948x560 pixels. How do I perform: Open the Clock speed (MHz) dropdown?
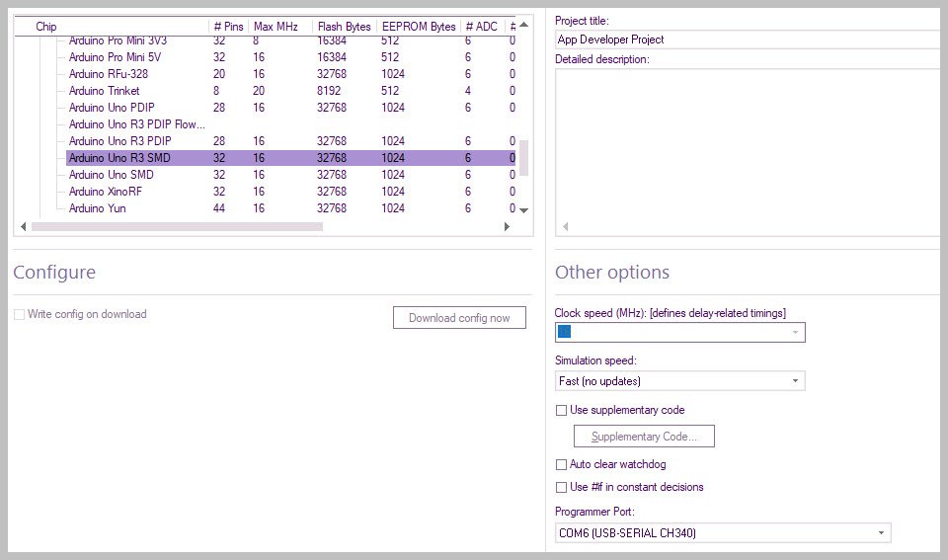tap(680, 332)
